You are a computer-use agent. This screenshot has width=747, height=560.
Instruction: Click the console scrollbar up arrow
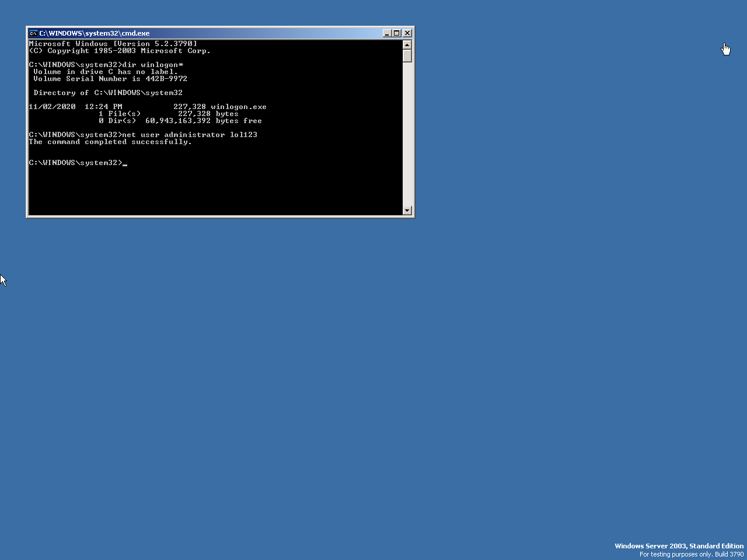(407, 45)
